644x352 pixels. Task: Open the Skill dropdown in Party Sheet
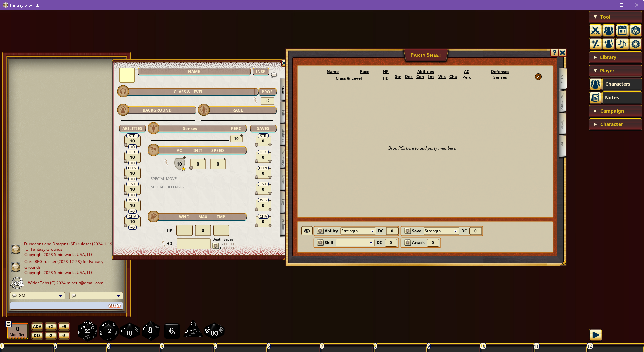(x=355, y=243)
